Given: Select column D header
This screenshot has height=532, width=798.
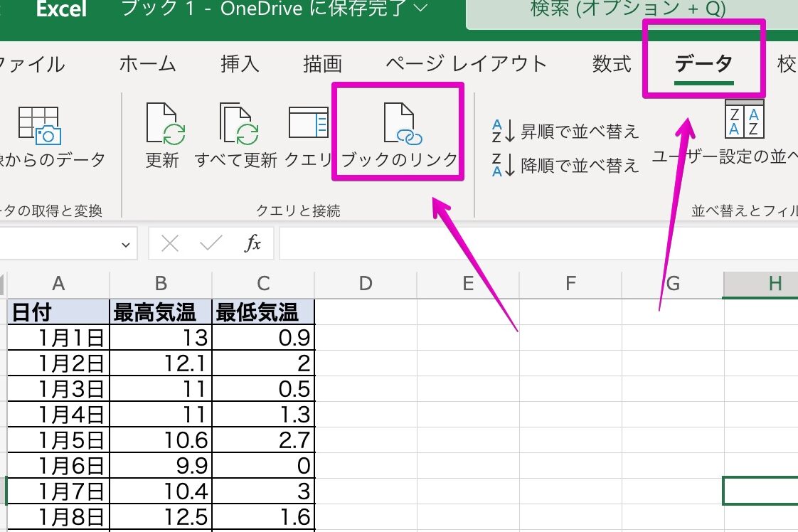Looking at the screenshot, I should coord(366,284).
